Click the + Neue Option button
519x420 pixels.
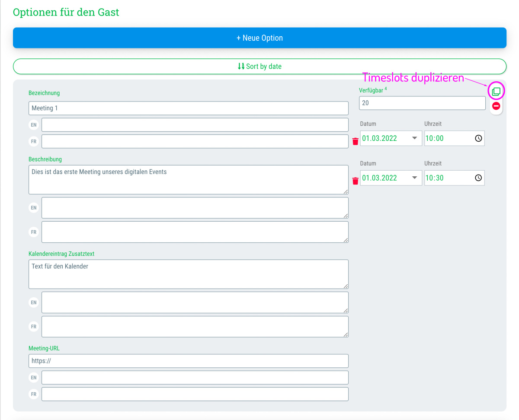[259, 38]
